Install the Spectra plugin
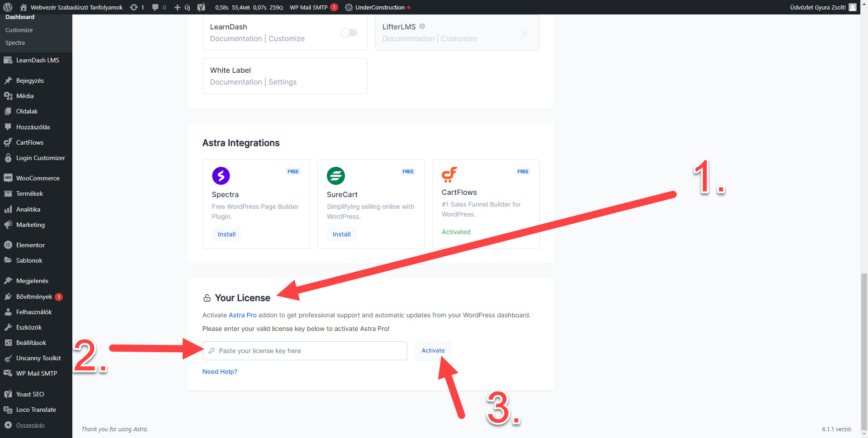The height and width of the screenshot is (438, 868). click(226, 234)
